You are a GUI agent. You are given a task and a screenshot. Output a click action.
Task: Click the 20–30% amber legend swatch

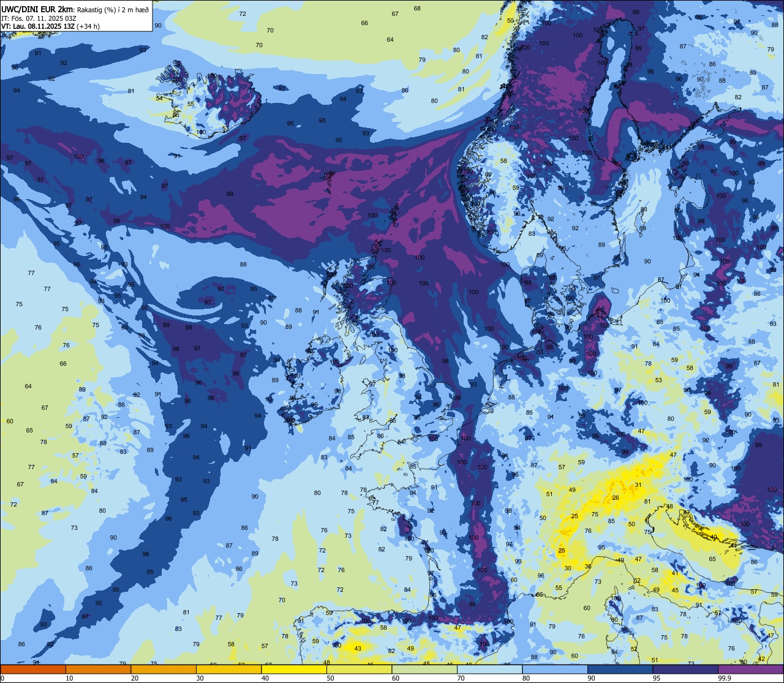[x=164, y=670]
